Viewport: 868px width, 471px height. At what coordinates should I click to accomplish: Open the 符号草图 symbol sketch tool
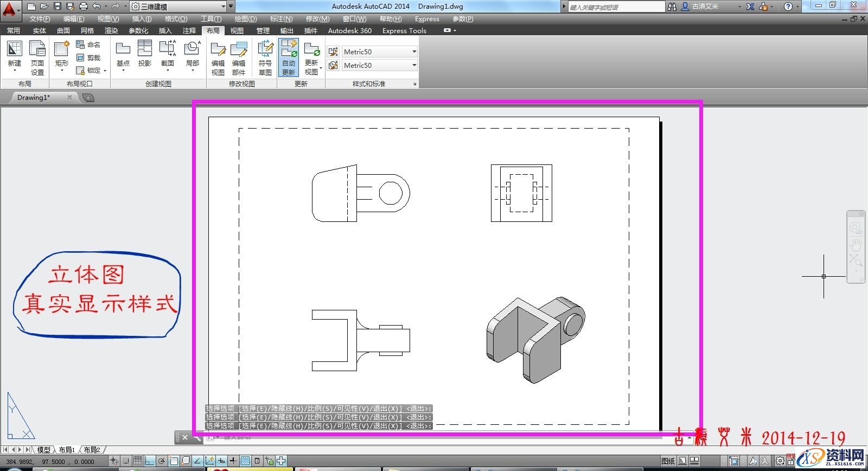click(x=265, y=57)
